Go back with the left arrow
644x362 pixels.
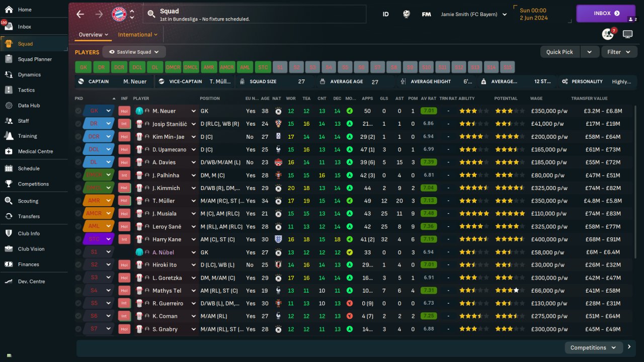coord(80,14)
